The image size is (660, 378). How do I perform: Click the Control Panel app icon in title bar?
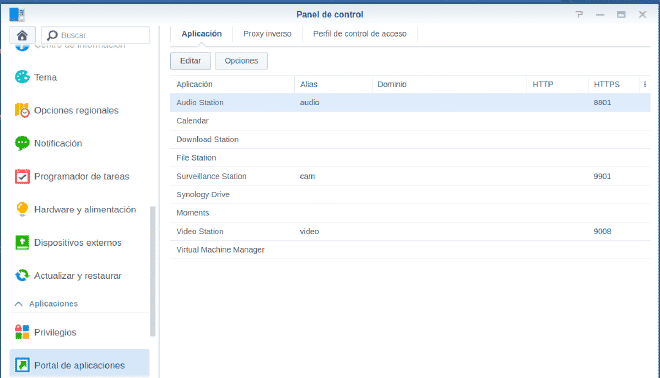[x=17, y=14]
